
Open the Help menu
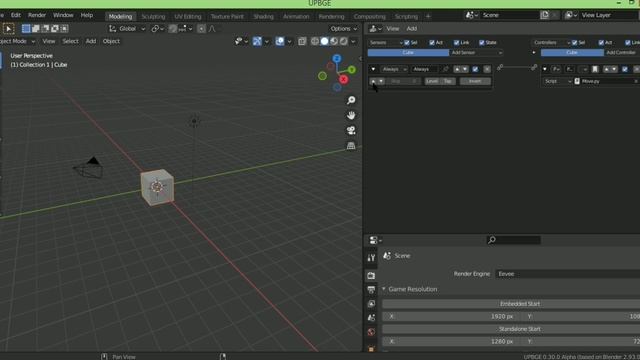87,15
